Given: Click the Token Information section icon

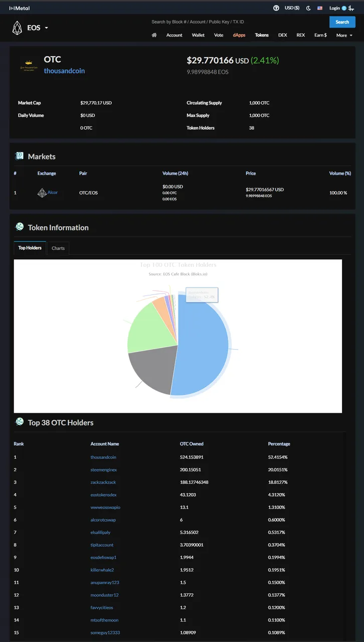Looking at the screenshot, I should point(20,227).
